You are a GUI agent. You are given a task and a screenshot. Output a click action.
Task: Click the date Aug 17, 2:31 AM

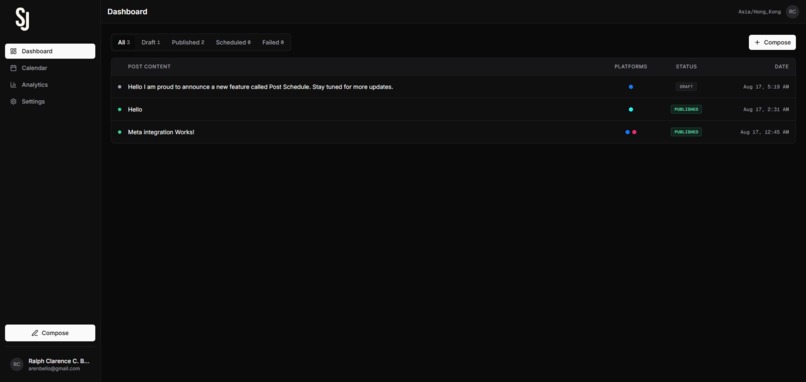point(766,110)
